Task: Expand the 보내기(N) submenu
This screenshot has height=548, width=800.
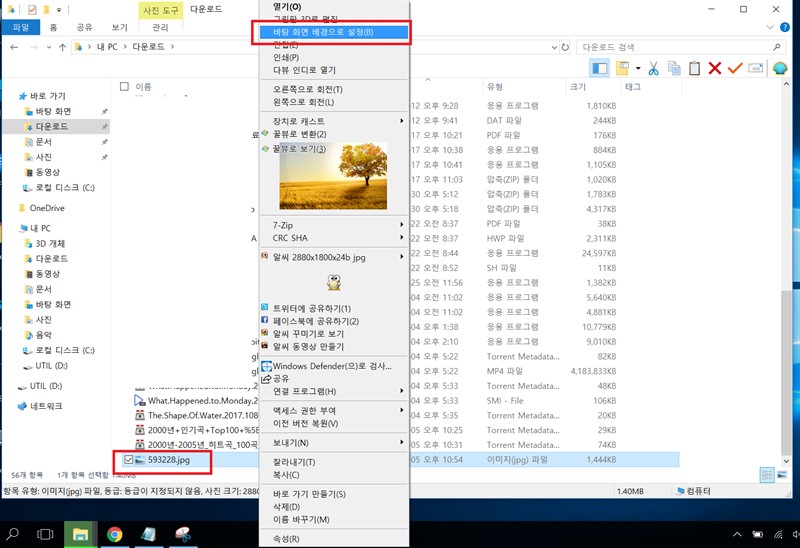Action: coord(334,442)
